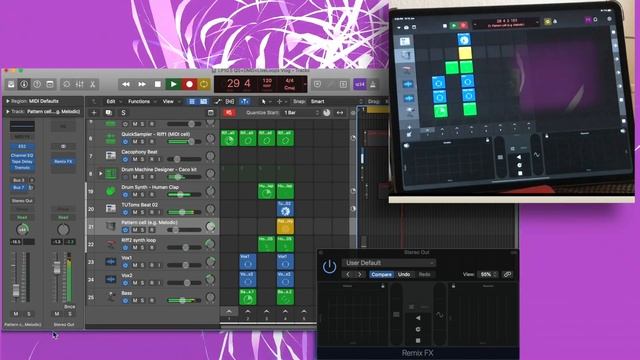The image size is (640, 360).
Task: Toggle power on TUToms Beat 02 track
Action: point(125,212)
